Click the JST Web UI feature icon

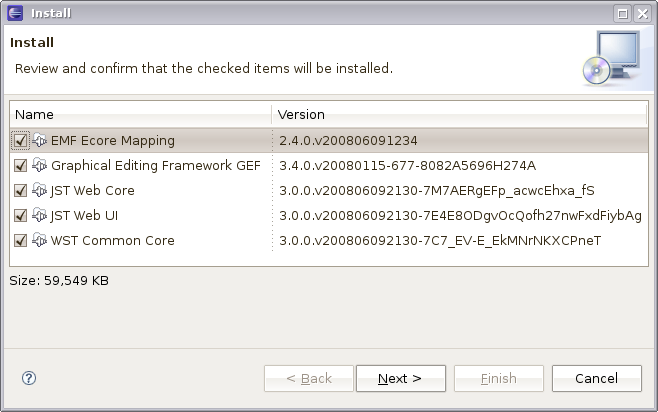click(x=40, y=216)
